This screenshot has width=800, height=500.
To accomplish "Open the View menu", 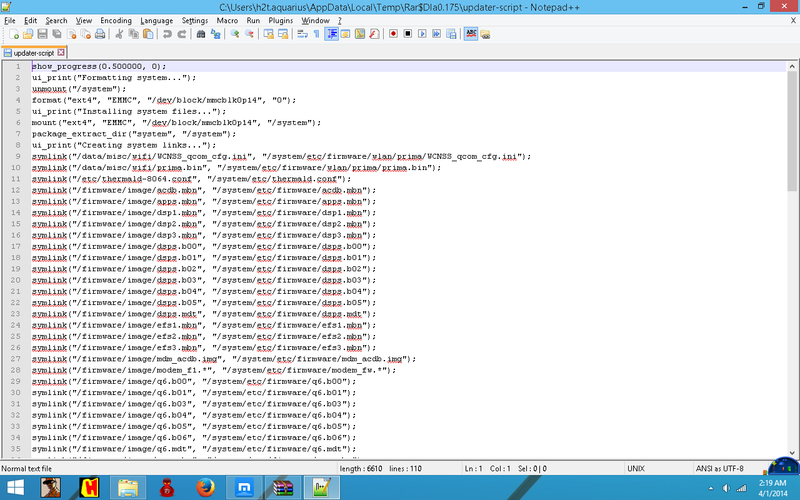I will [84, 20].
